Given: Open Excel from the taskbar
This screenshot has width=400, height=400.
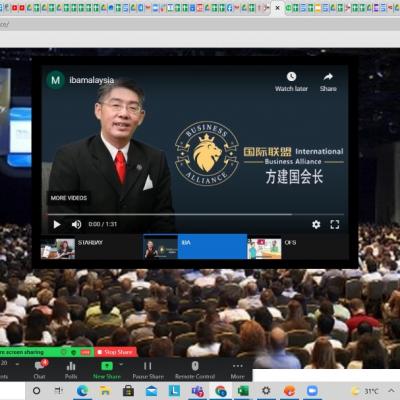Looking at the screenshot, I should coord(243,391).
